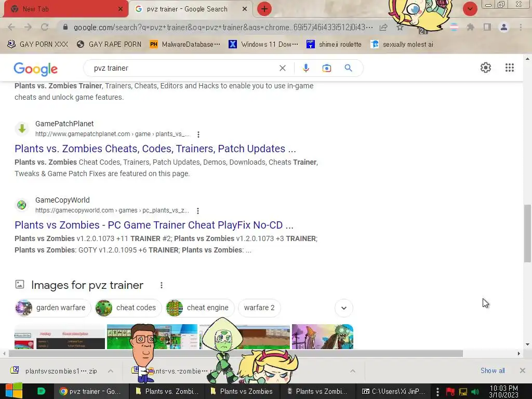Select the garden warfare image chip
Image resolution: width=532 pixels, height=399 pixels.
pyautogui.click(x=53, y=308)
